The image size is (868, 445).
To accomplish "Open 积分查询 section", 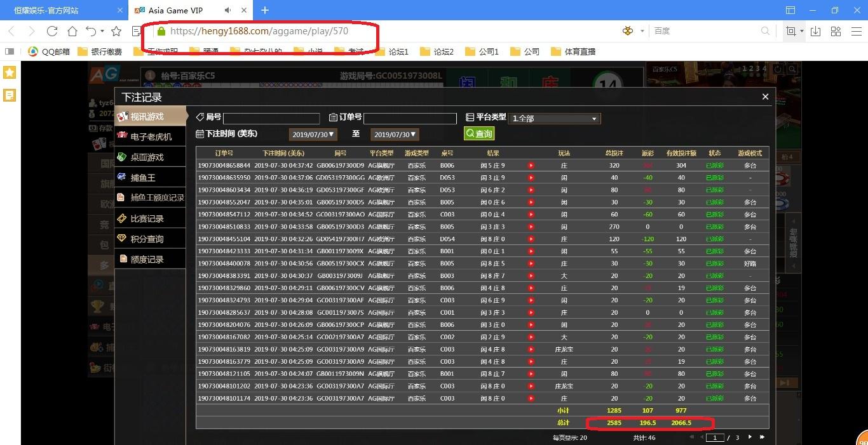I will pos(151,239).
